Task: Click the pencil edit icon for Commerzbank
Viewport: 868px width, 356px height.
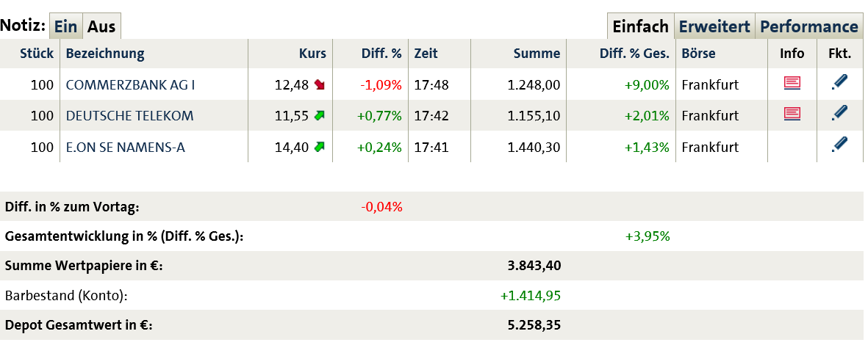Action: pyautogui.click(x=839, y=82)
